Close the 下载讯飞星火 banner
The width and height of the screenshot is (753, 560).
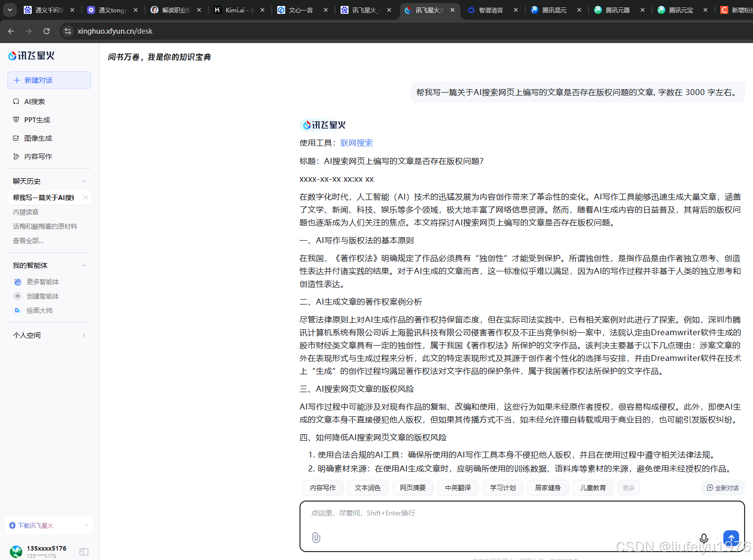86,525
